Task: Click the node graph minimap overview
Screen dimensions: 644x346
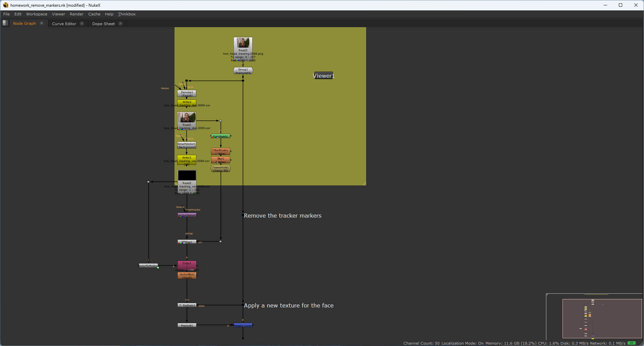Action: [x=602, y=319]
